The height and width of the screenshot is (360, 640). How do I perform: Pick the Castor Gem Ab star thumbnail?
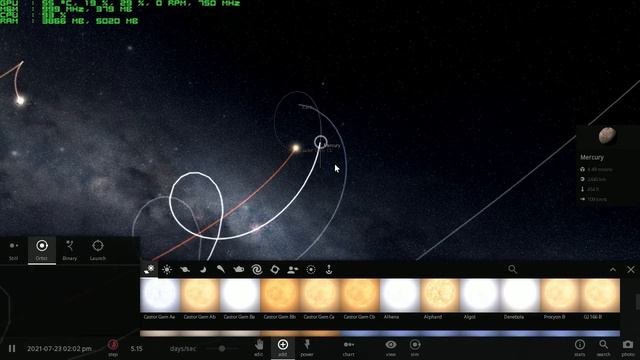pyautogui.click(x=200, y=296)
